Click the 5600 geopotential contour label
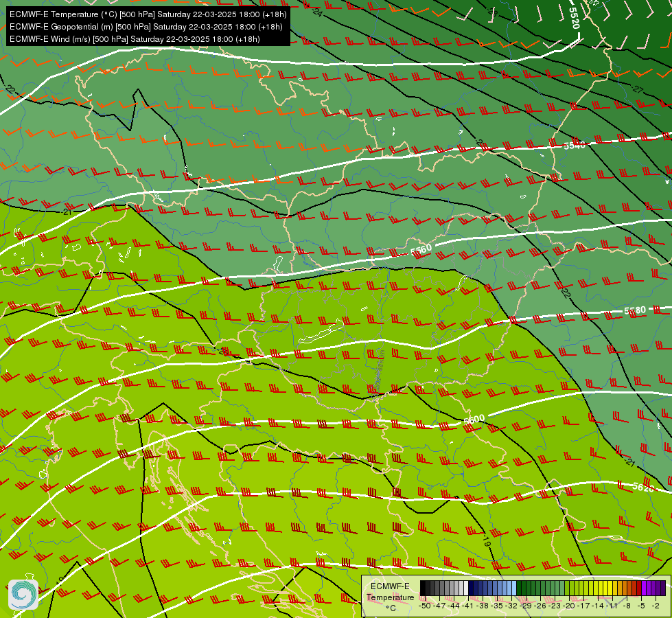 [474, 419]
